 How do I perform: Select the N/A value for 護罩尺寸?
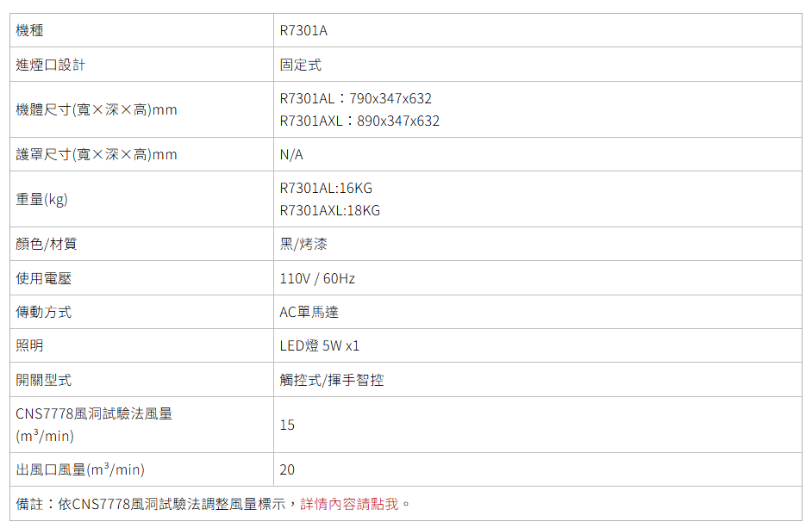[291, 155]
